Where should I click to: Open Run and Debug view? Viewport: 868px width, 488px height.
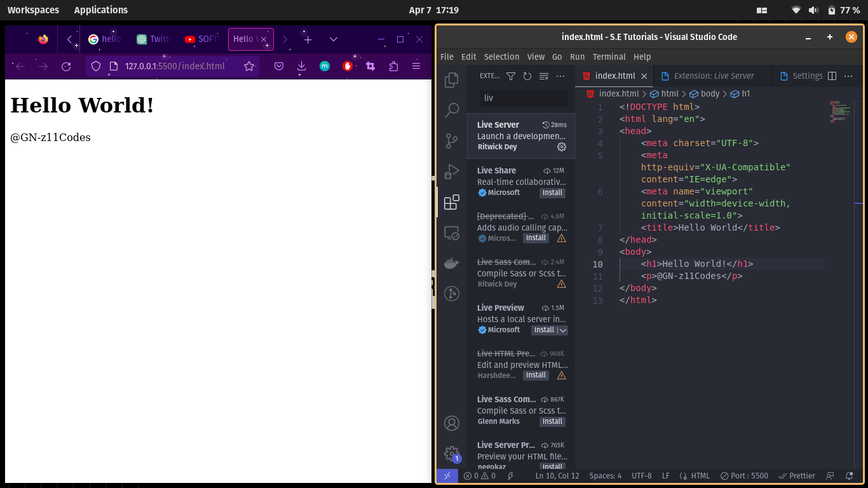pyautogui.click(x=452, y=172)
